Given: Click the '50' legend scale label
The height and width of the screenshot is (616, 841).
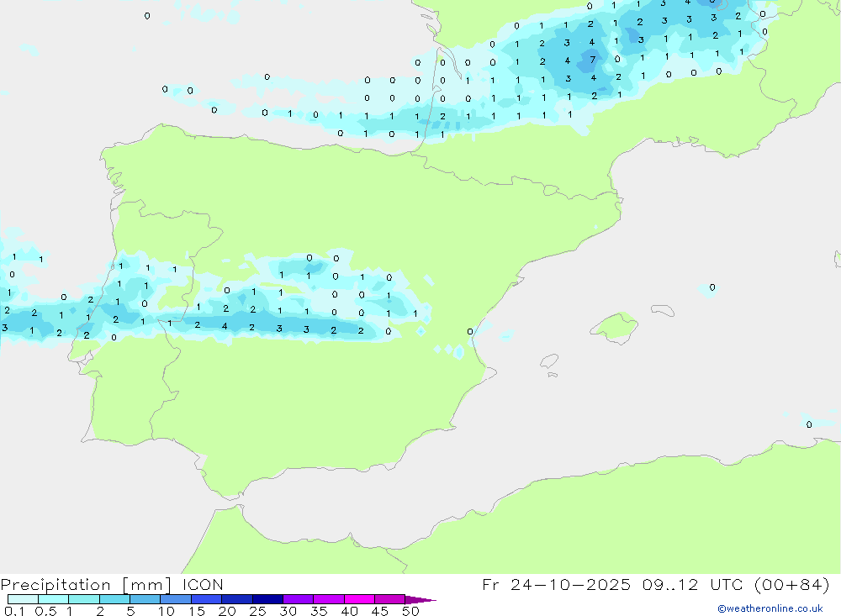Looking at the screenshot, I should pos(411,611).
